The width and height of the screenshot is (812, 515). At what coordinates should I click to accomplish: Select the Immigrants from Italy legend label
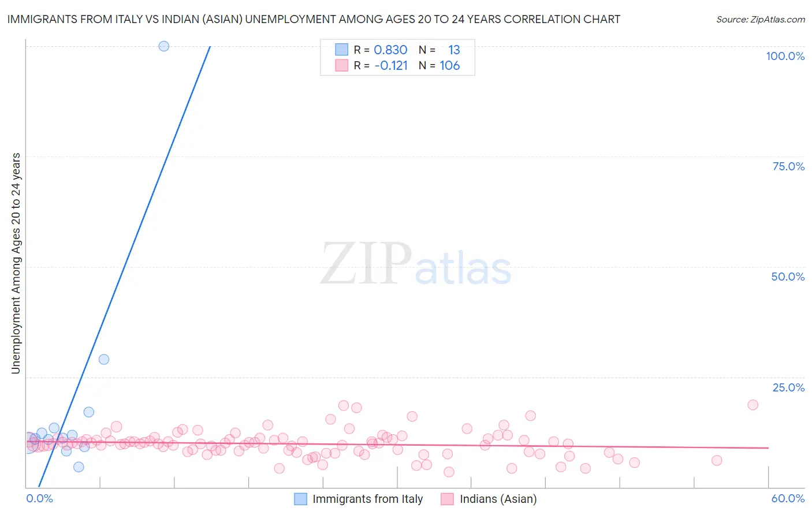367,499
